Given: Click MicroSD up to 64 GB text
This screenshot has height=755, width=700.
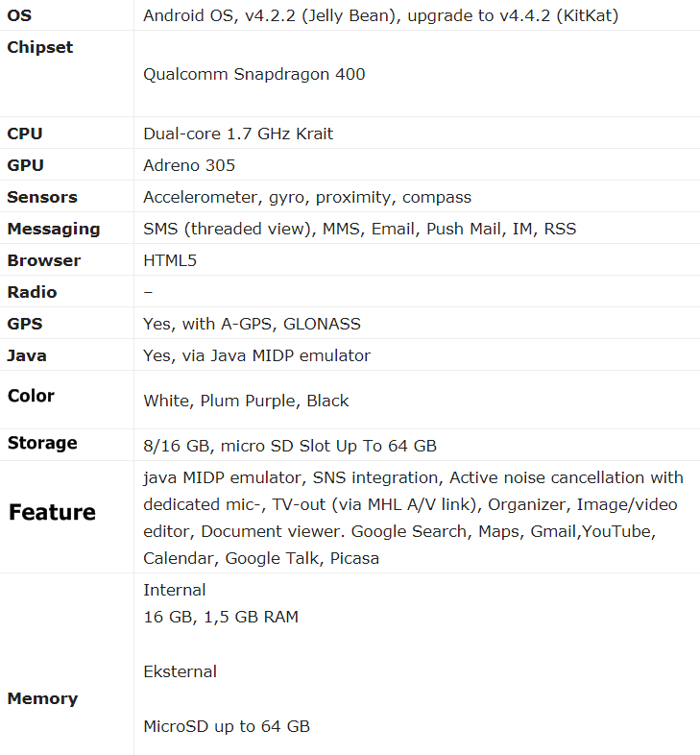Looking at the screenshot, I should [227, 726].
